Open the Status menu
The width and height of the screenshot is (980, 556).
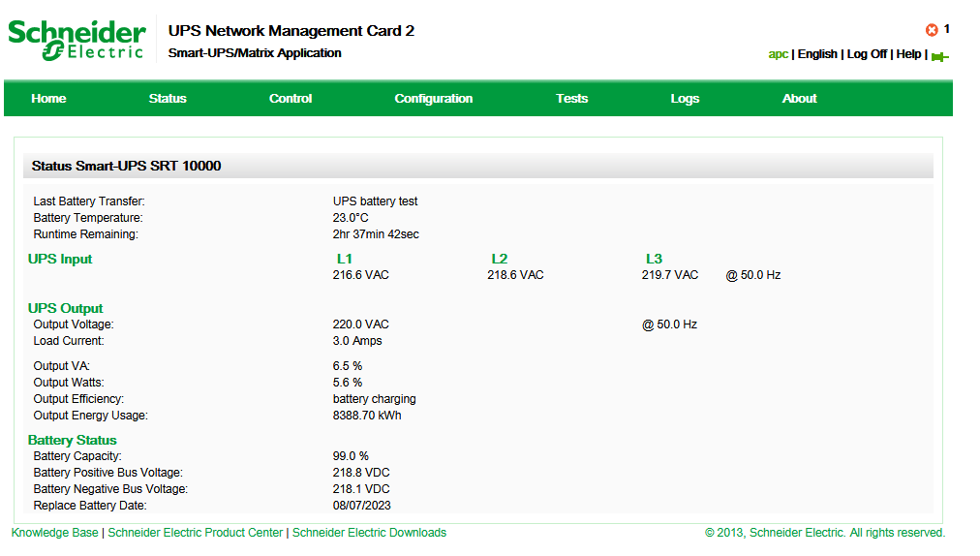168,98
